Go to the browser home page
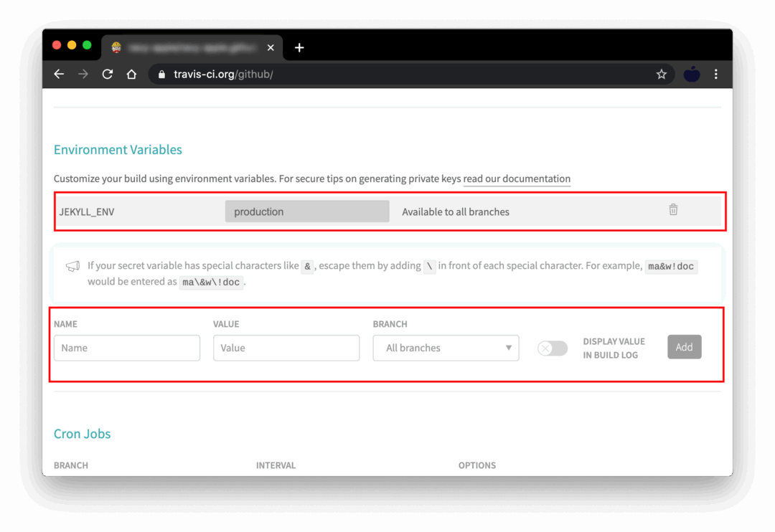The width and height of the screenshot is (775, 532). (131, 74)
